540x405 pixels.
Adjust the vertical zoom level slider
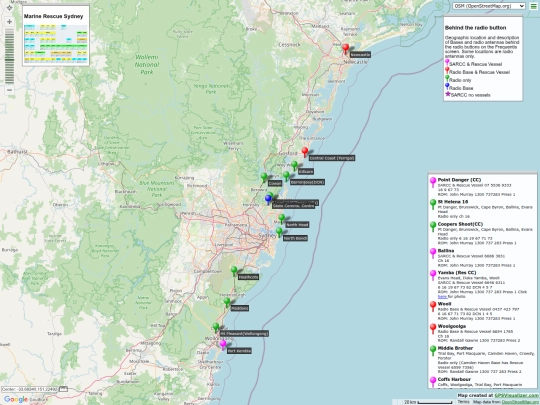click(x=9, y=56)
